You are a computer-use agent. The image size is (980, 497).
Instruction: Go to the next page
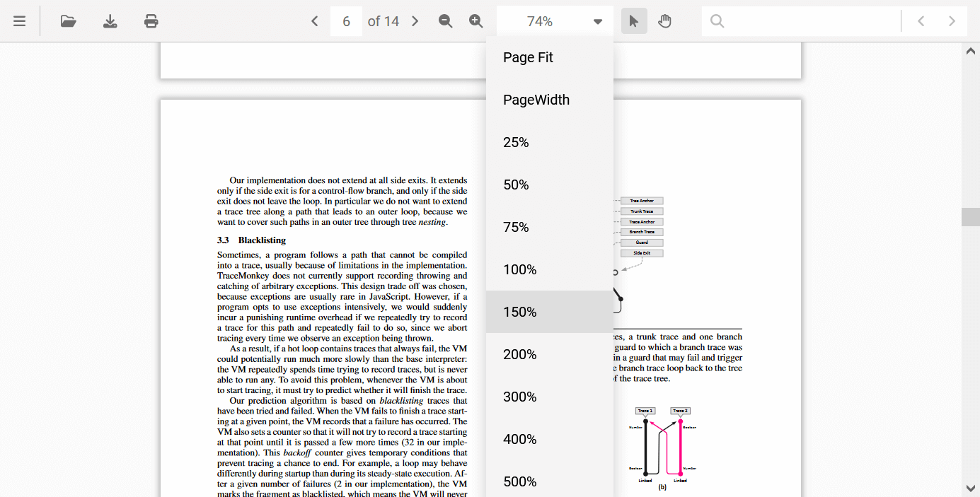(415, 21)
